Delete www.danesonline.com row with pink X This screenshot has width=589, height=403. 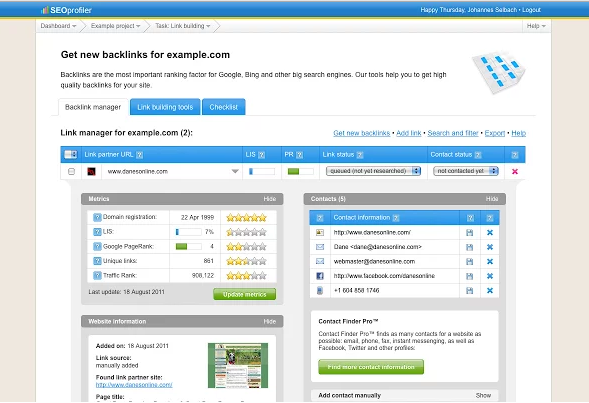(x=515, y=171)
